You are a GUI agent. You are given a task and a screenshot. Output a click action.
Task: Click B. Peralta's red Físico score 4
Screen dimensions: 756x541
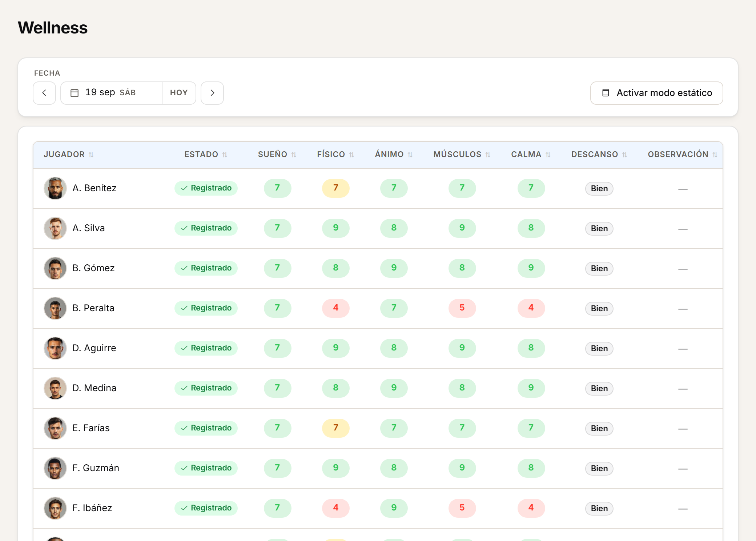(336, 308)
